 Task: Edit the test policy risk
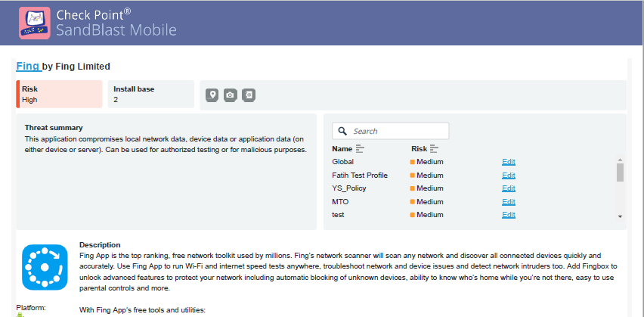point(508,215)
